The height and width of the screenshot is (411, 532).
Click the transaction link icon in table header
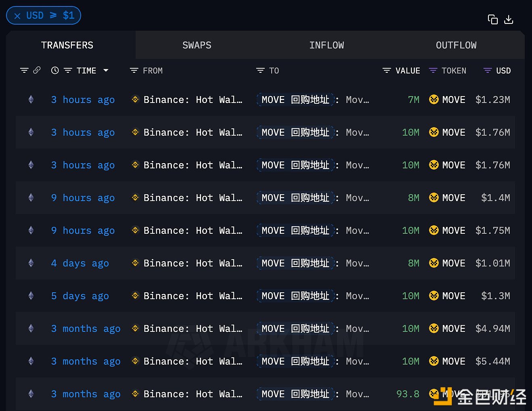[x=37, y=70]
